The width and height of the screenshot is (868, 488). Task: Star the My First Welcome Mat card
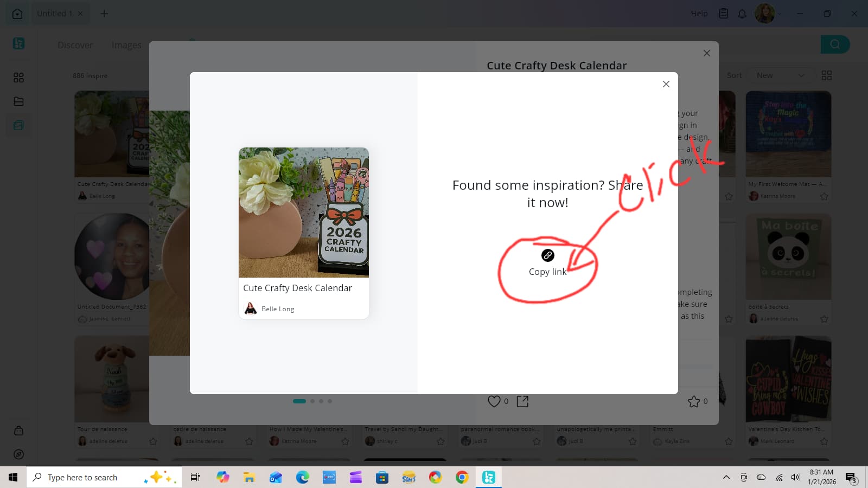pos(824,196)
